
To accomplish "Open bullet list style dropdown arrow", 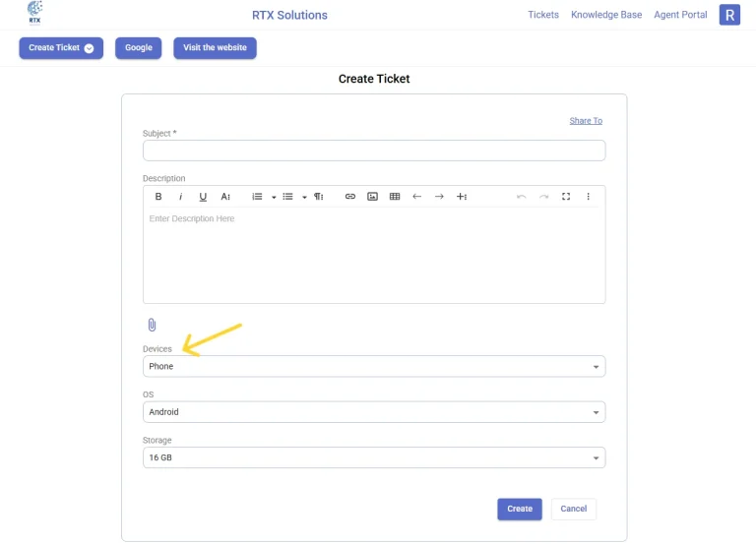I will click(x=304, y=197).
